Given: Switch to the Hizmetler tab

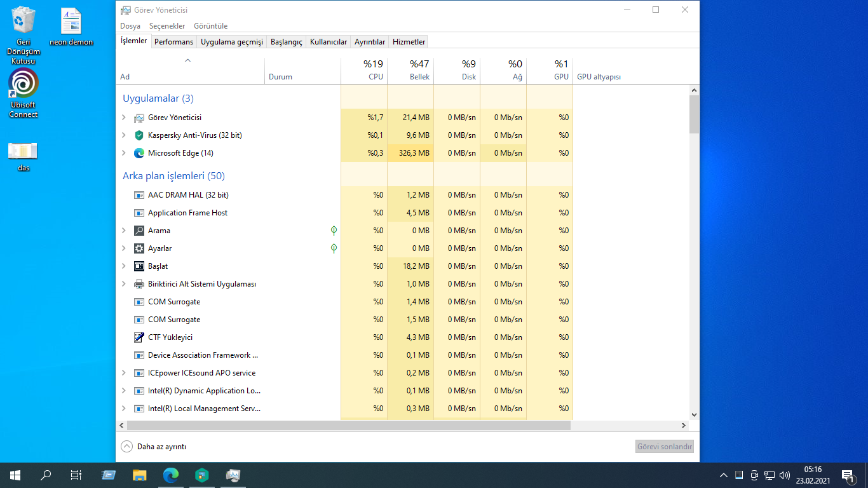Looking at the screenshot, I should pos(409,42).
